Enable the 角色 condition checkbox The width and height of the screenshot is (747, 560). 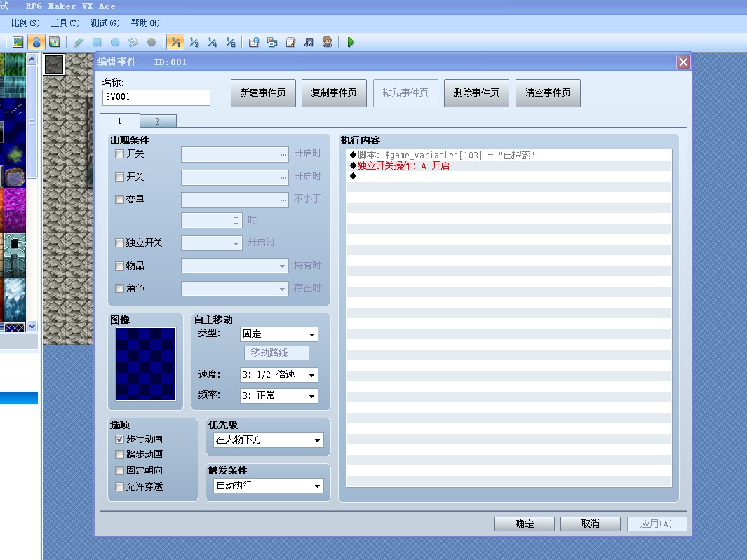[x=119, y=288]
